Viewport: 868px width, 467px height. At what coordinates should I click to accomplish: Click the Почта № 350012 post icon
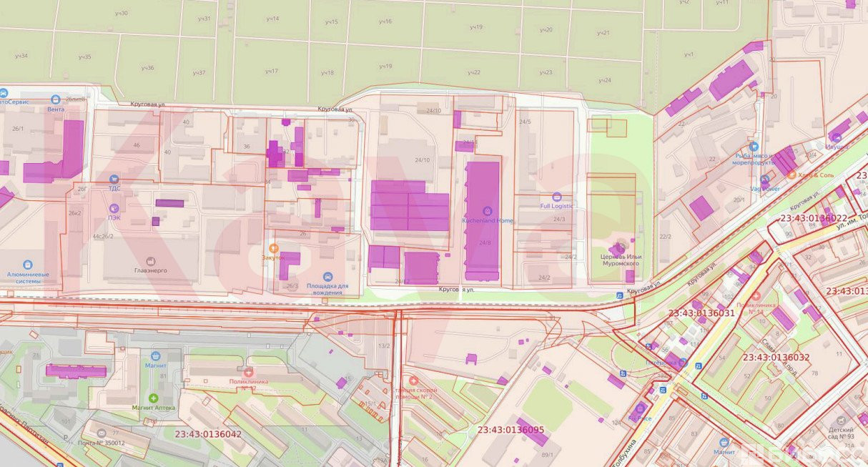(x=102, y=433)
